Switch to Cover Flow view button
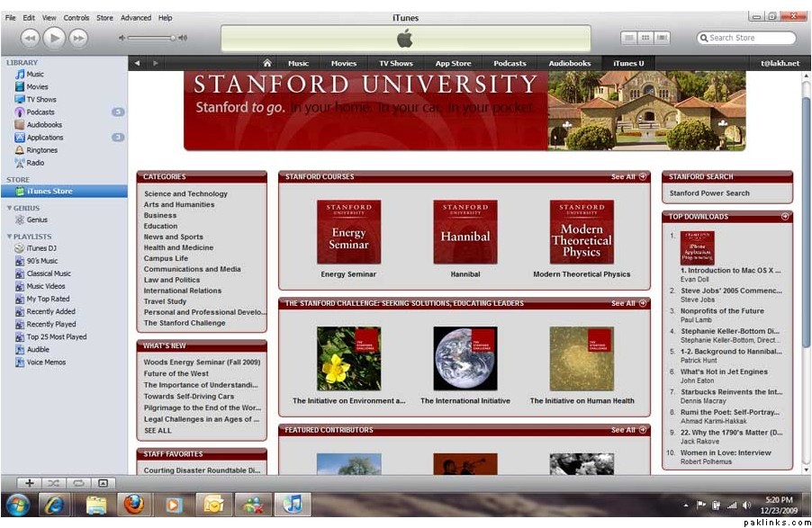Image resolution: width=812 pixels, height=528 pixels. (662, 38)
